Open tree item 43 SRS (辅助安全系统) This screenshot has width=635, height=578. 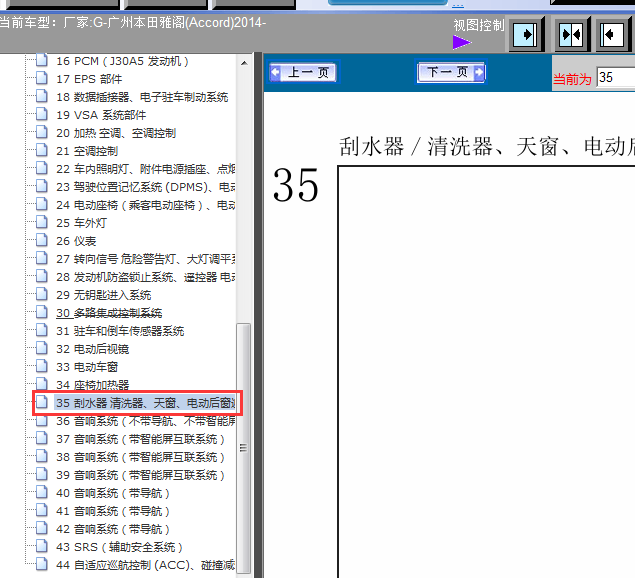119,547
